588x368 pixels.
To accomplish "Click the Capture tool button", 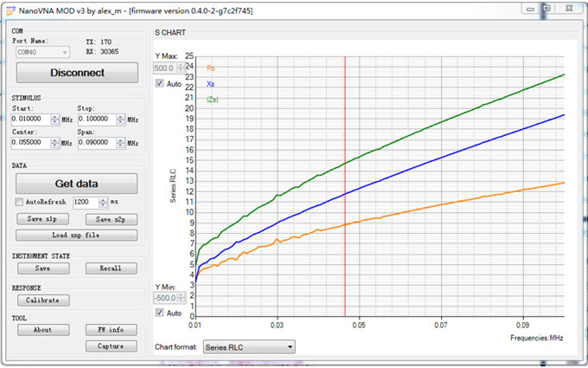I will 110,346.
